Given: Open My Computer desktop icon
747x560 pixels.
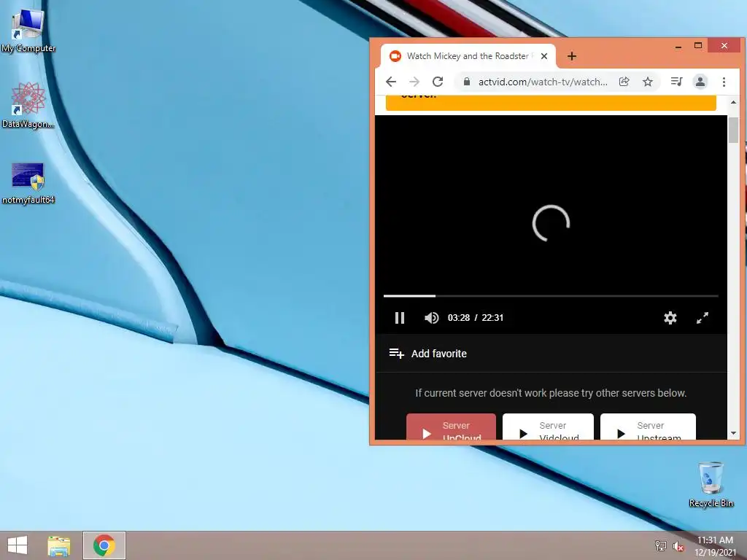Looking at the screenshot, I should click(28, 31).
